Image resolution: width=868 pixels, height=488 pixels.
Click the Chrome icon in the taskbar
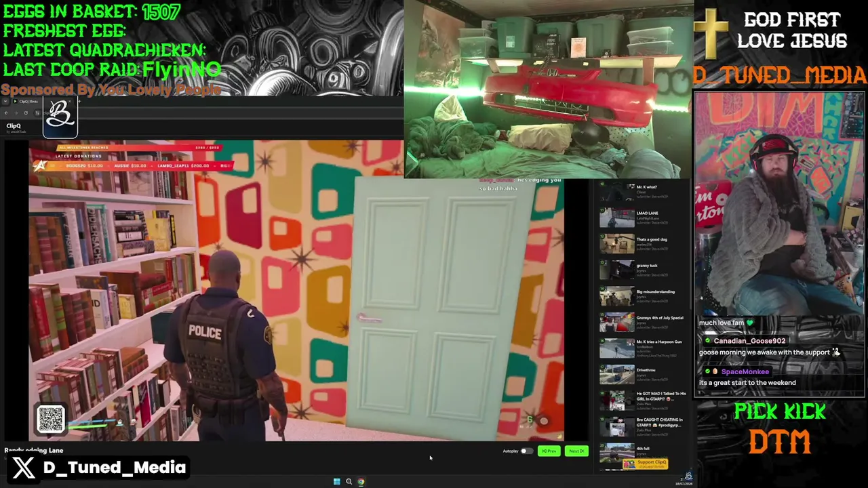click(x=361, y=482)
